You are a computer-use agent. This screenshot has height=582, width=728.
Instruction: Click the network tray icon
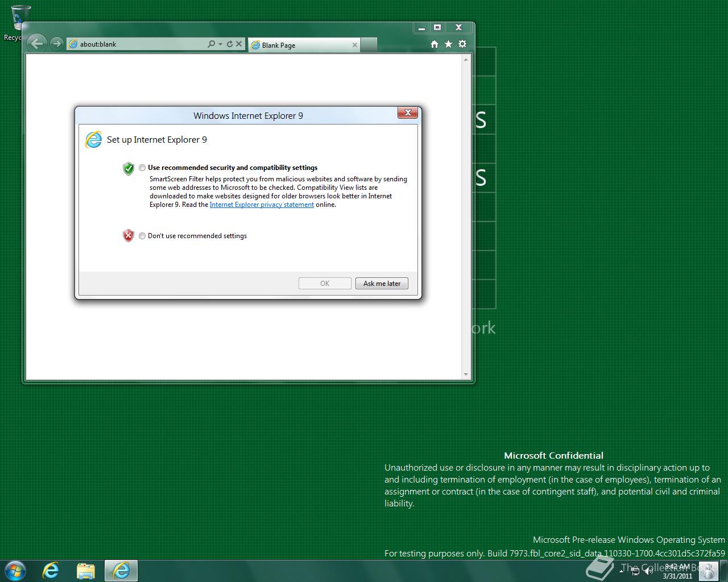[635, 571]
